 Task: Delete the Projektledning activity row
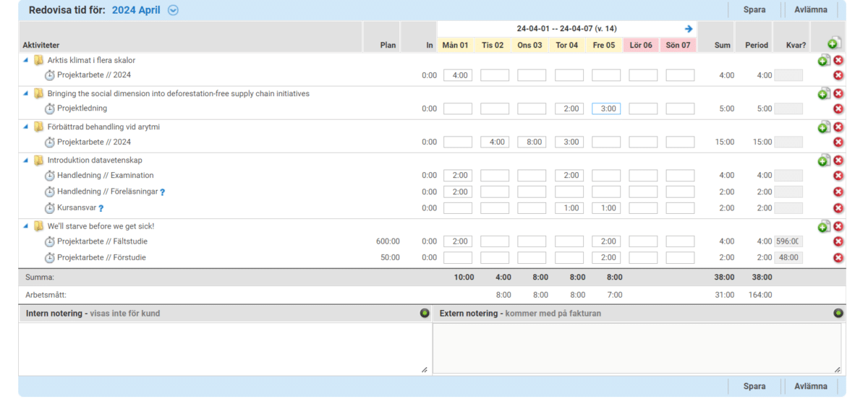point(838,108)
